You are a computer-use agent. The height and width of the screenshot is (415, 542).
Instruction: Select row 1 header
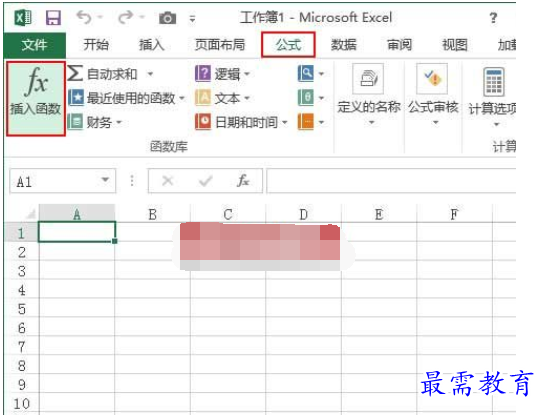click(21, 233)
